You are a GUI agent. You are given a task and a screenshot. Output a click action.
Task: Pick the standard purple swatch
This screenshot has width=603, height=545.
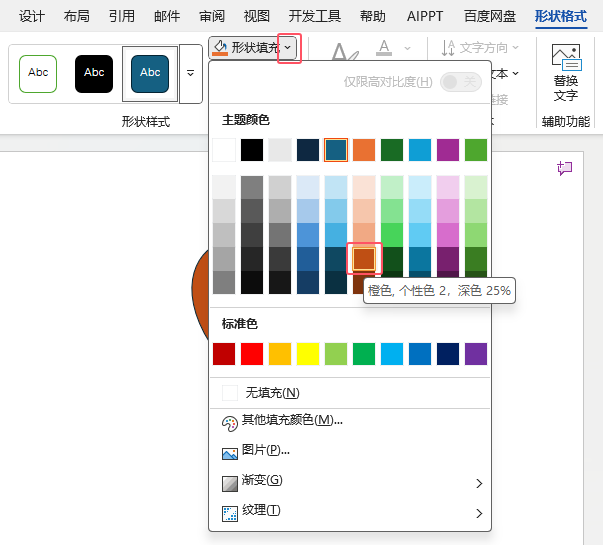tap(476, 354)
